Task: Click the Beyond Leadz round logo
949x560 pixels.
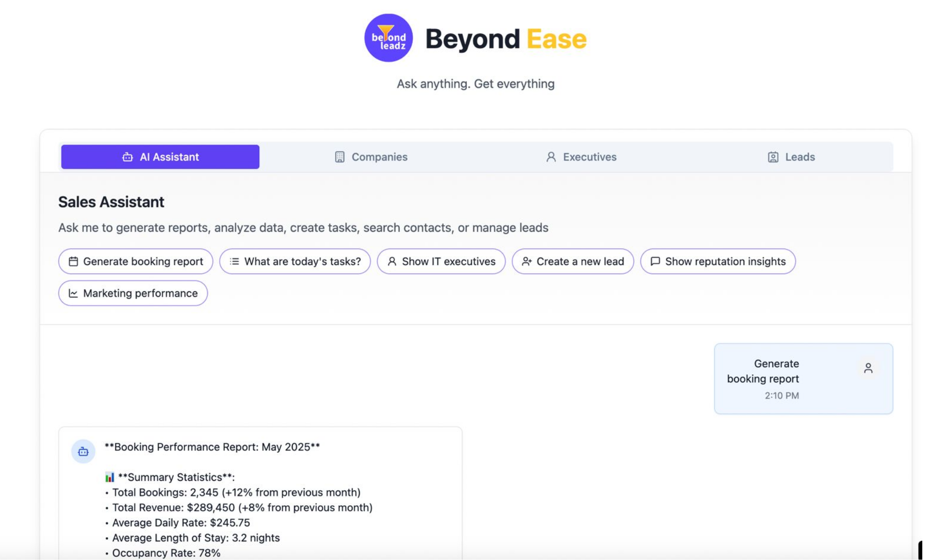Action: (388, 38)
